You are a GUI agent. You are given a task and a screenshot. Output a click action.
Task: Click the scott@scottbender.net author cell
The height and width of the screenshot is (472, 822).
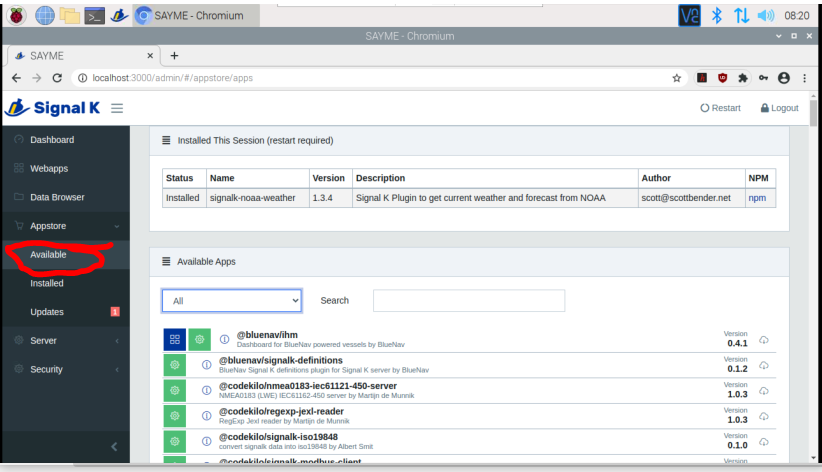pos(691,198)
